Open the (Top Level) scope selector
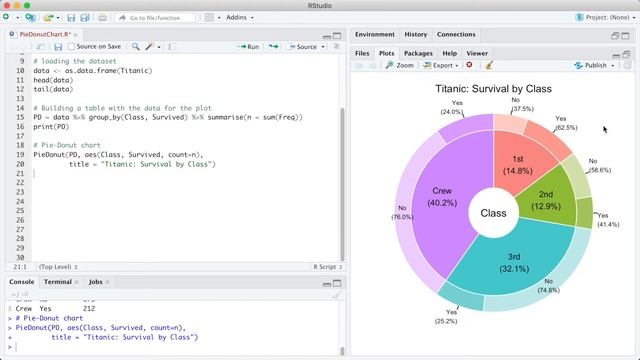Viewport: 640px width, 360px height. [58, 267]
